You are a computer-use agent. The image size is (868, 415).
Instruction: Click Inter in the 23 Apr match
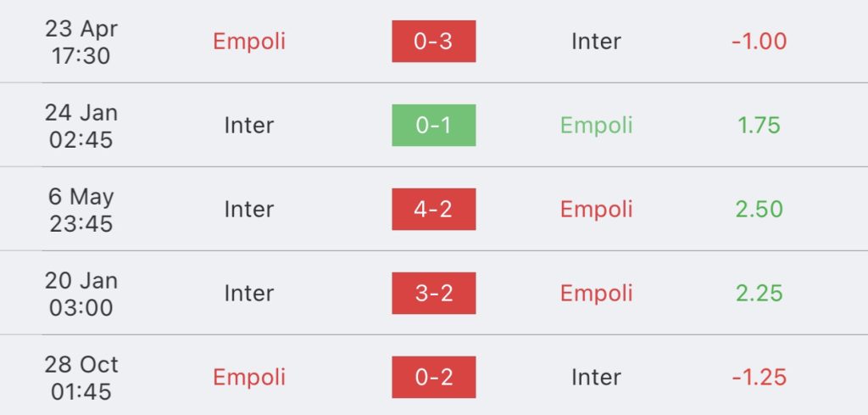[x=596, y=42]
